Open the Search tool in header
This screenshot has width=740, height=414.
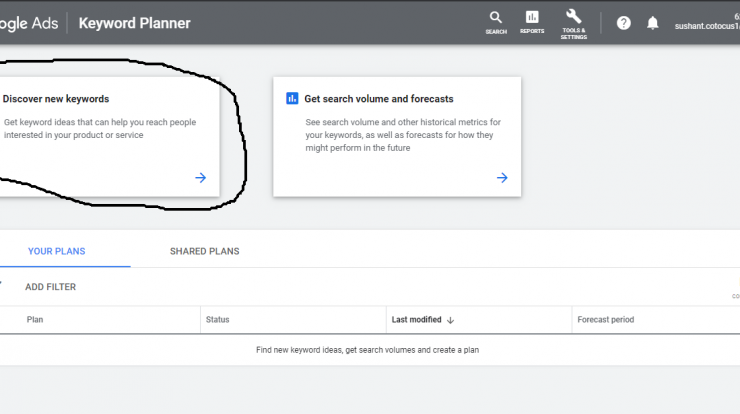click(496, 23)
